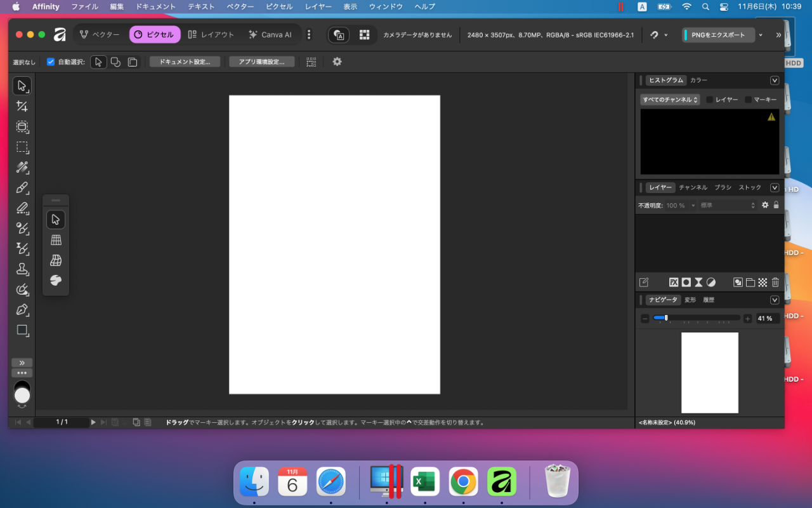Select the Pen tool

pyautogui.click(x=22, y=310)
